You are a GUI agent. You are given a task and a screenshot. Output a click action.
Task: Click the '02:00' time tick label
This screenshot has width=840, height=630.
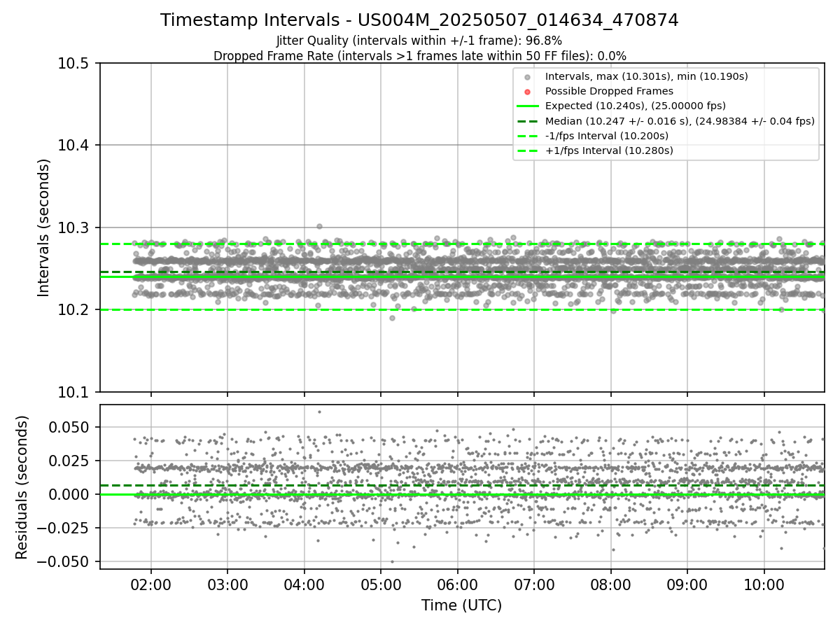click(x=151, y=584)
